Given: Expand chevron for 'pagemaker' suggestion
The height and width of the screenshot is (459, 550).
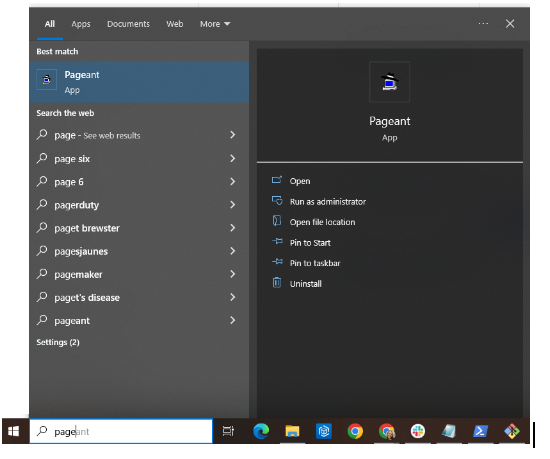Looking at the screenshot, I should [x=233, y=274].
